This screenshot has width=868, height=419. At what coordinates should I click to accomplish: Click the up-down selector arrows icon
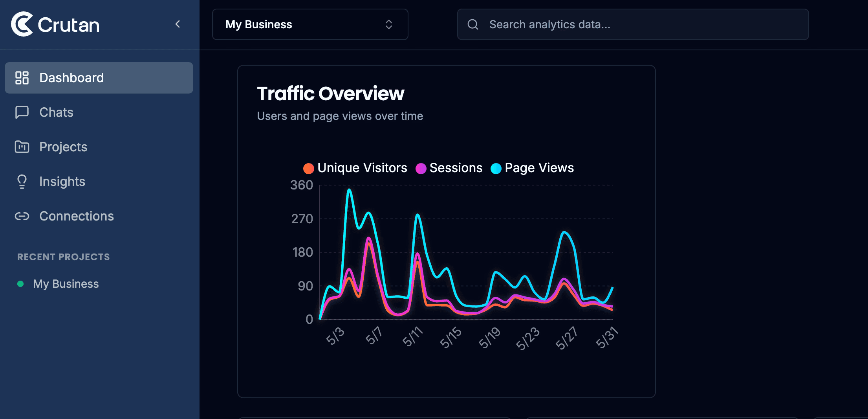coord(388,24)
